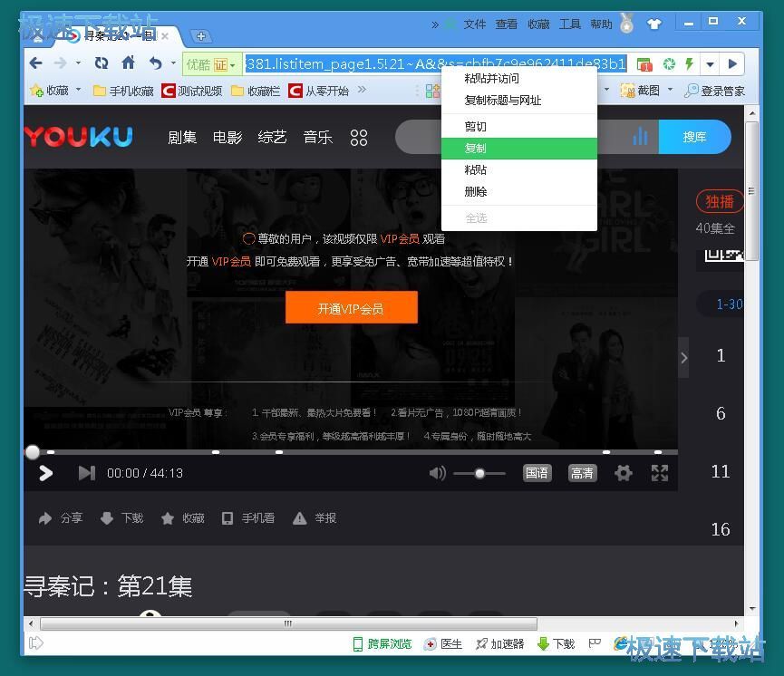Adjust the volume slider
Image resolution: width=784 pixels, height=676 pixels.
coord(479,472)
